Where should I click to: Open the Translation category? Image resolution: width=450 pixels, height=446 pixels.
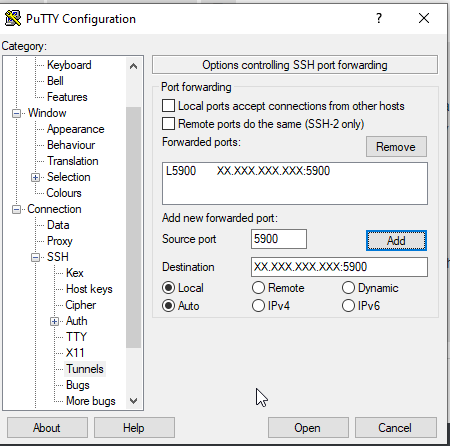[73, 161]
